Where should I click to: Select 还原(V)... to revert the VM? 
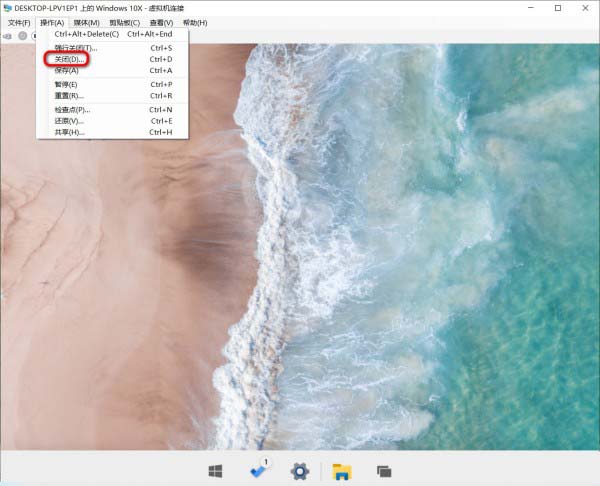[113, 121]
